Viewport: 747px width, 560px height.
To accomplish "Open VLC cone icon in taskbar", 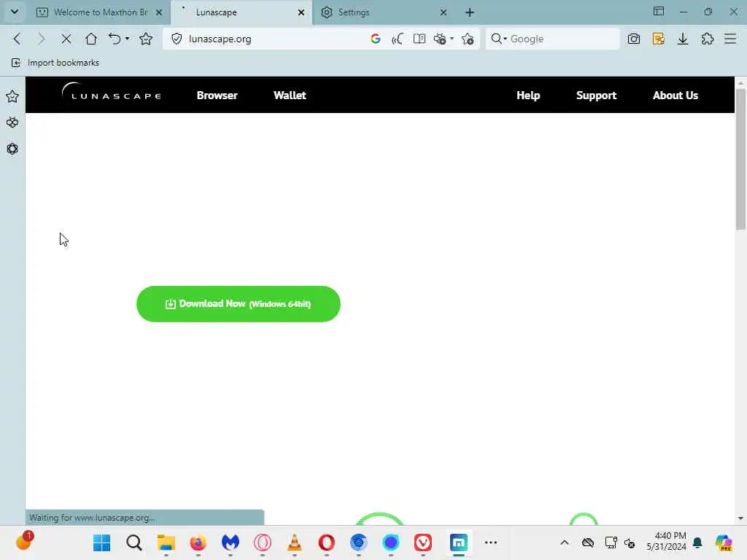I will tap(295, 542).
